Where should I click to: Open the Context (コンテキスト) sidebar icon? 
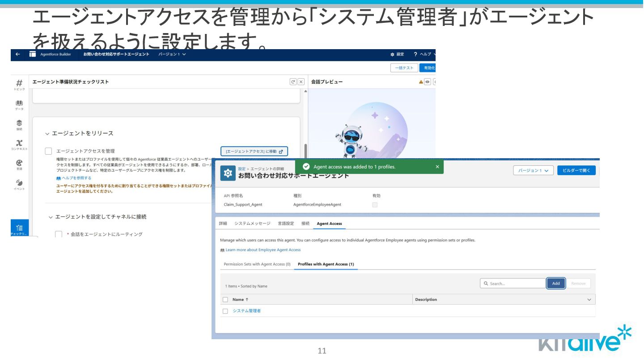click(x=19, y=145)
